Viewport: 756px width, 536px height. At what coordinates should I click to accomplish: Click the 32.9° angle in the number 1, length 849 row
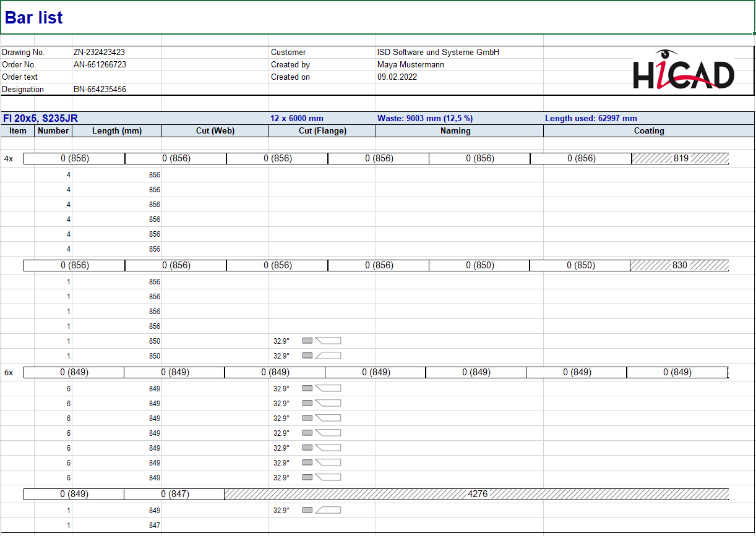tap(281, 511)
